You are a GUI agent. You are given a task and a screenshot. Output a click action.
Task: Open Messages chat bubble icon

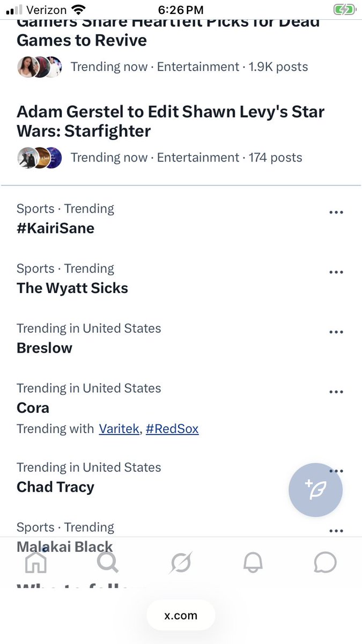(x=325, y=562)
